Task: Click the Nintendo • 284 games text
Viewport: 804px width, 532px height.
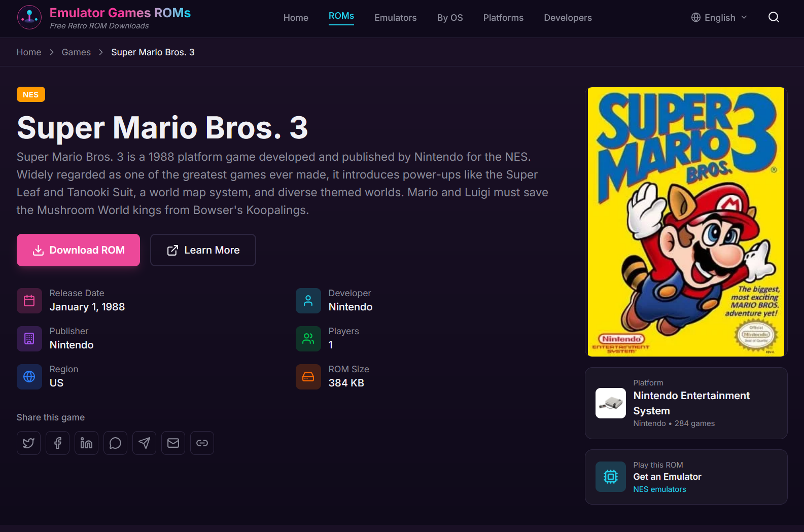Action: tap(674, 423)
